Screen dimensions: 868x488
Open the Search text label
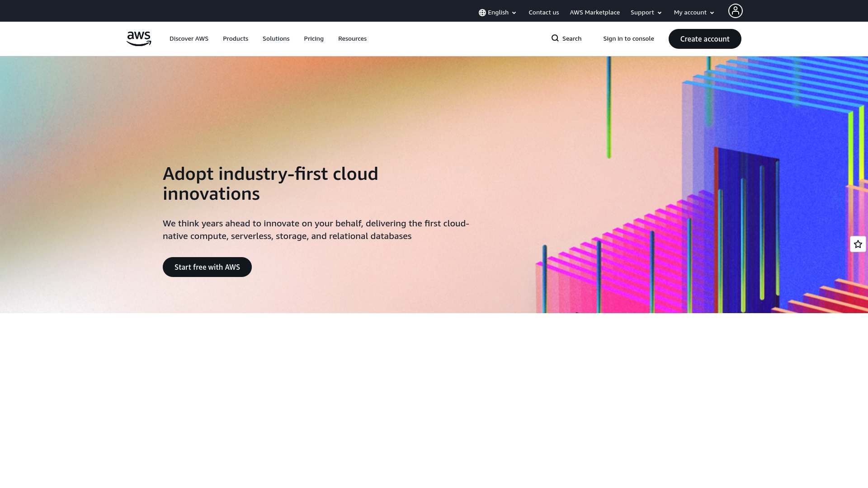[572, 39]
